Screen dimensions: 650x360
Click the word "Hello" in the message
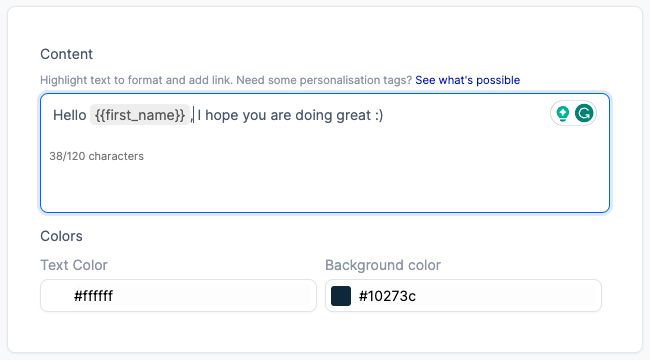pos(70,115)
